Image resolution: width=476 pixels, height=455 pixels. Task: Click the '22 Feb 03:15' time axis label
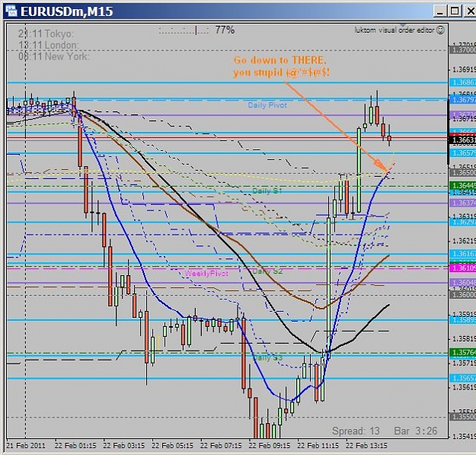tap(124, 446)
